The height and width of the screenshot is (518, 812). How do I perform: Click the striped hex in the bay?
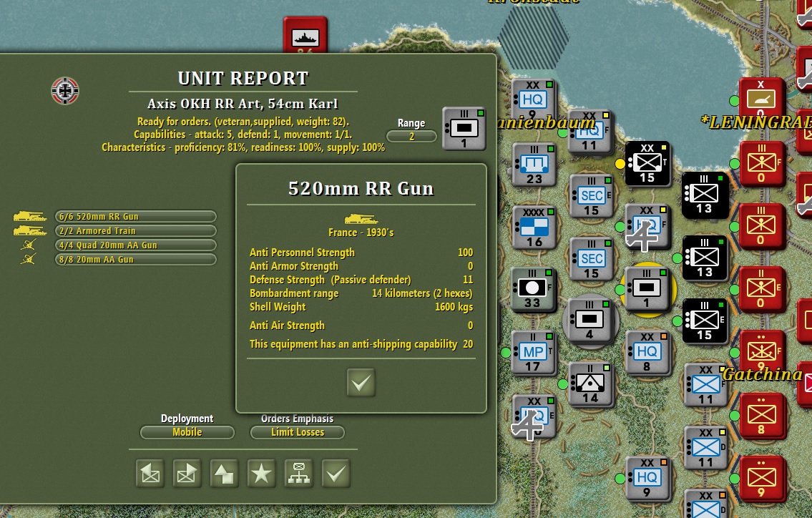(x=534, y=39)
